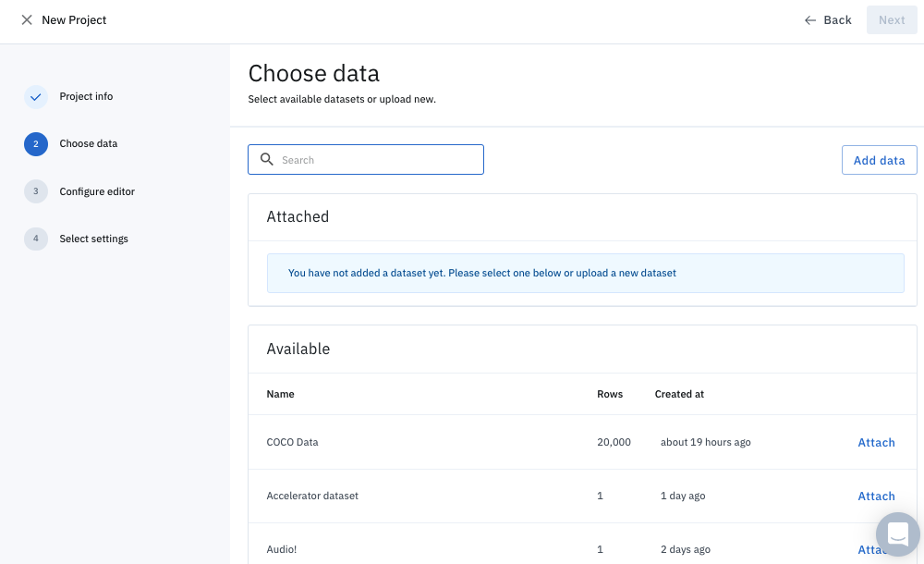Open the Configure editor step
This screenshot has height=564, width=924.
[x=97, y=191]
